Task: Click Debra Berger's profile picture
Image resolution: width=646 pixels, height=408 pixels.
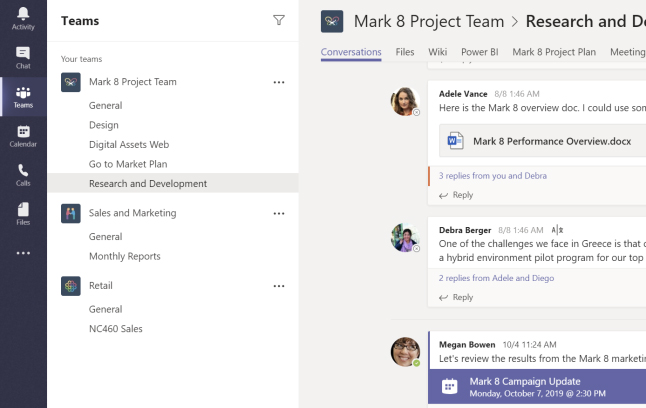Action: click(x=405, y=237)
